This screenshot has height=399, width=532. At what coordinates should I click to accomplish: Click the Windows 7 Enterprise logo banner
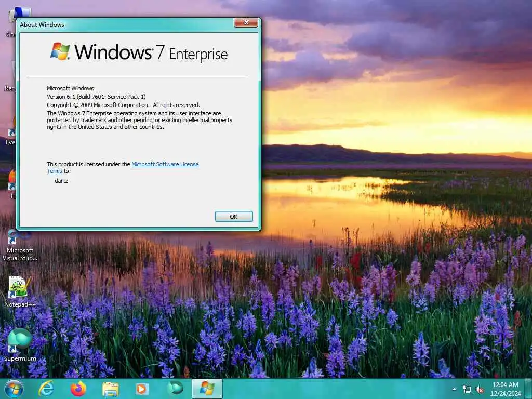(x=139, y=52)
